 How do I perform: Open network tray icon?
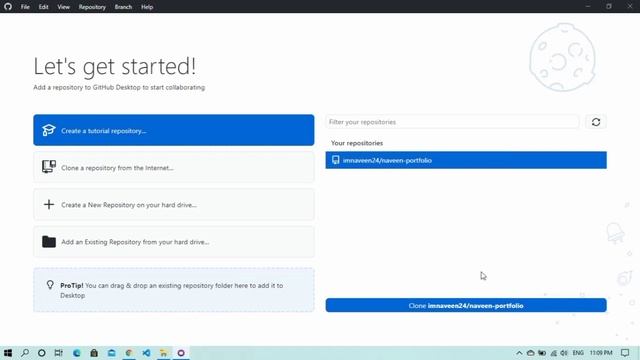553,353
